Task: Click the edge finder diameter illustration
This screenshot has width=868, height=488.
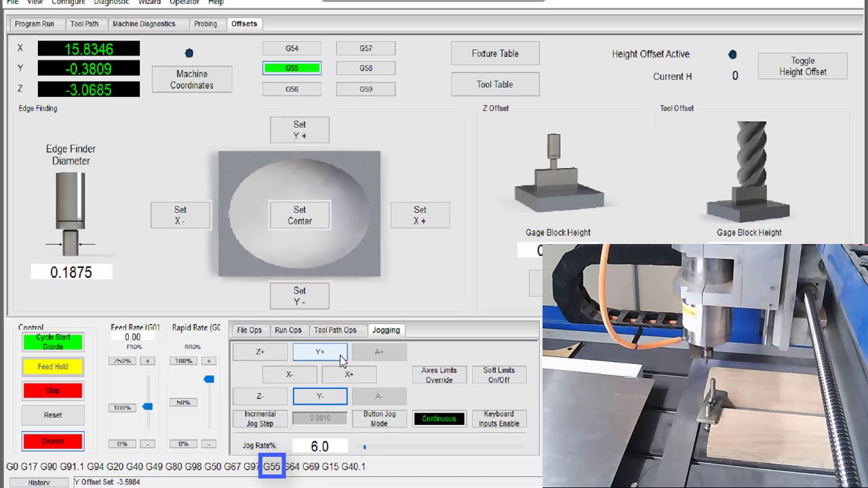Action: (71, 214)
